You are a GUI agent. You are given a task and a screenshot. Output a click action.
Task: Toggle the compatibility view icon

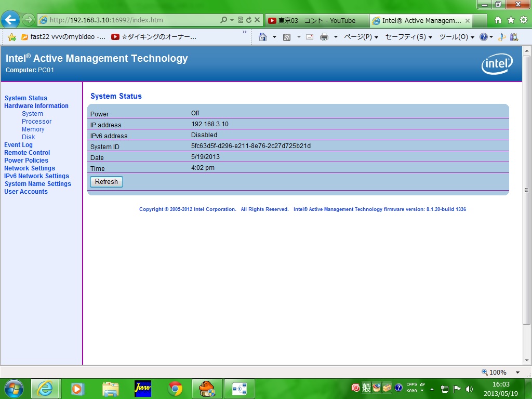(x=241, y=20)
